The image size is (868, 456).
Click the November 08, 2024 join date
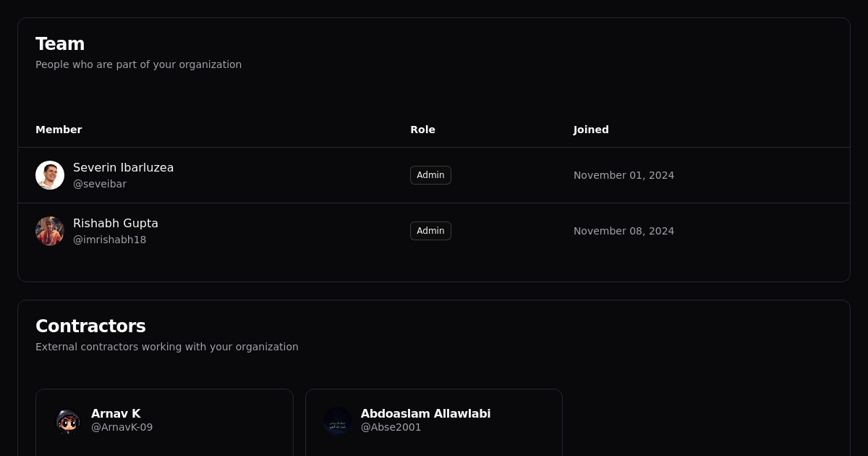(624, 231)
